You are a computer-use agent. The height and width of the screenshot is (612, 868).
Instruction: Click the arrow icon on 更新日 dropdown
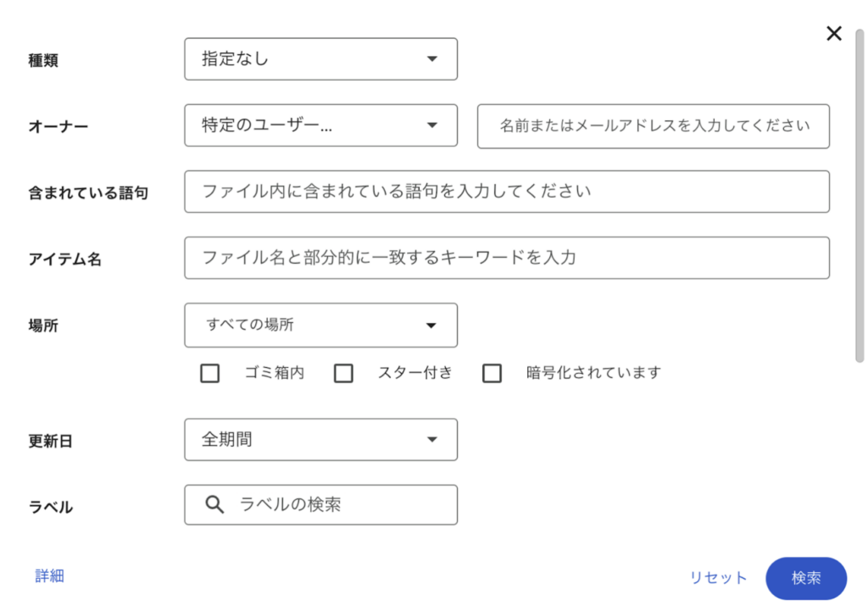431,440
